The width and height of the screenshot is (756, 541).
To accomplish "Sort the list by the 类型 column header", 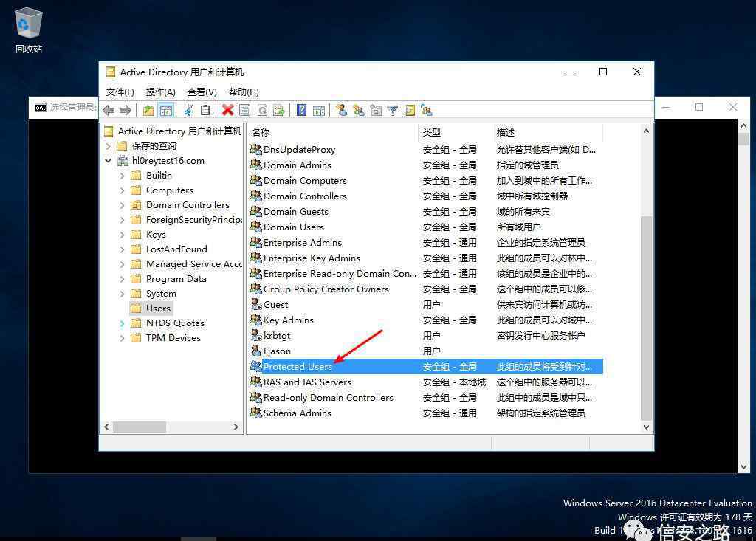I will point(455,132).
